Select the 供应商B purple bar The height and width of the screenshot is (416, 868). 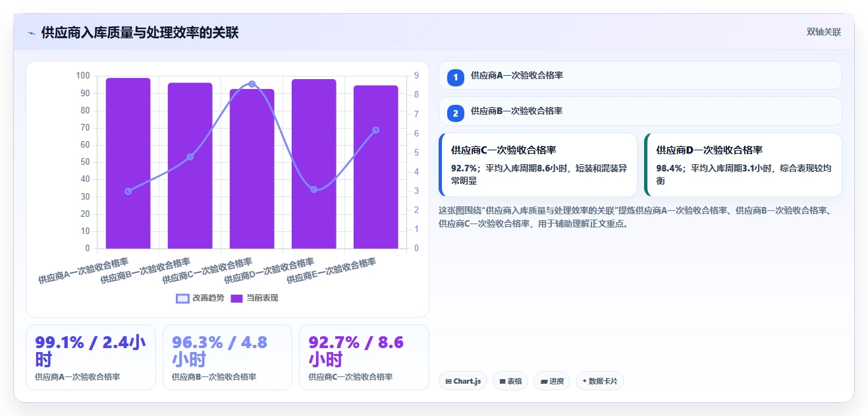190,165
